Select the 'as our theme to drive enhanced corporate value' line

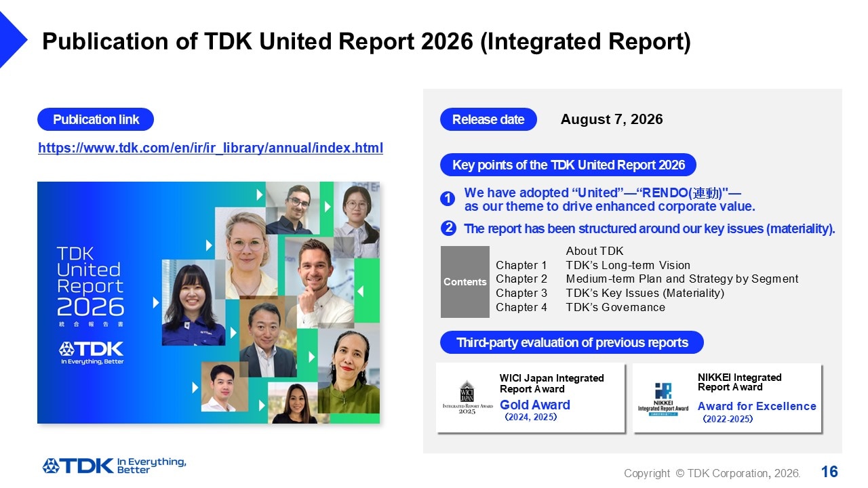[610, 206]
